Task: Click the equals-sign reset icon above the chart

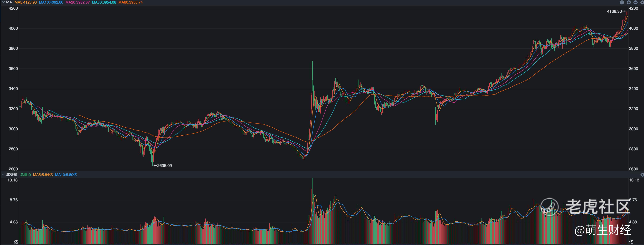Action: (x=622, y=2)
